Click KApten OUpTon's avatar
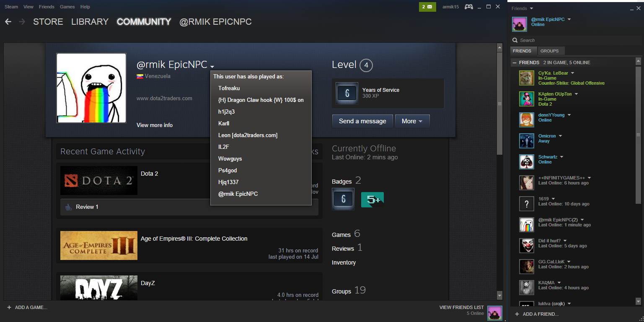The image size is (644, 322). click(527, 99)
